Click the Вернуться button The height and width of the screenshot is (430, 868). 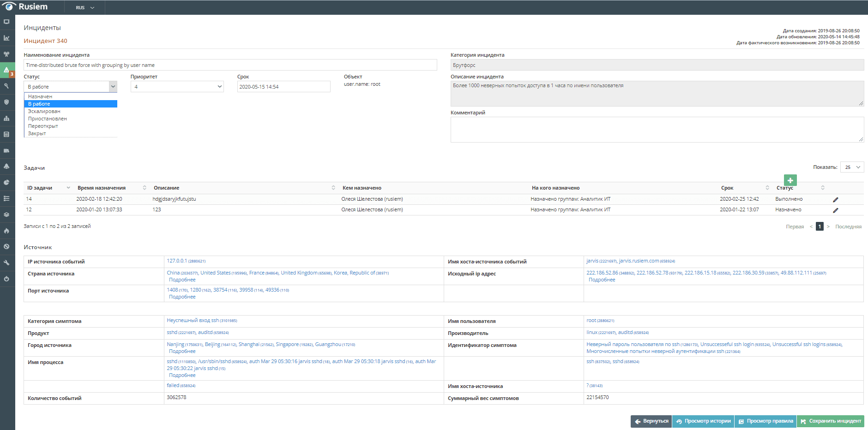point(651,421)
